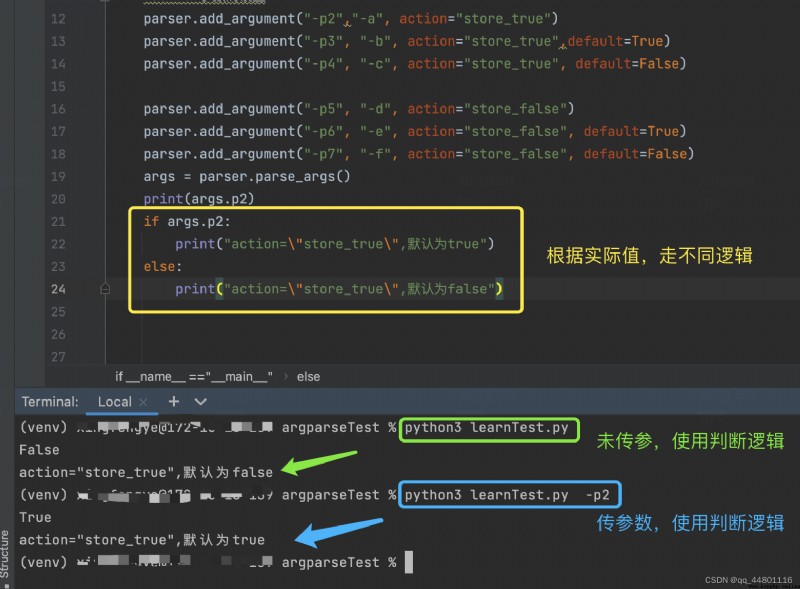Viewport: 800px width, 589px height.
Task: Click the fold marker beside line 24
Action: [105, 289]
